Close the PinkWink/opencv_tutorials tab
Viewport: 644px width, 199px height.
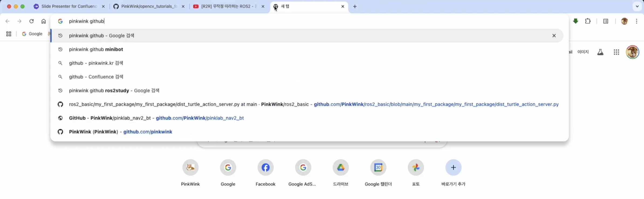[183, 6]
